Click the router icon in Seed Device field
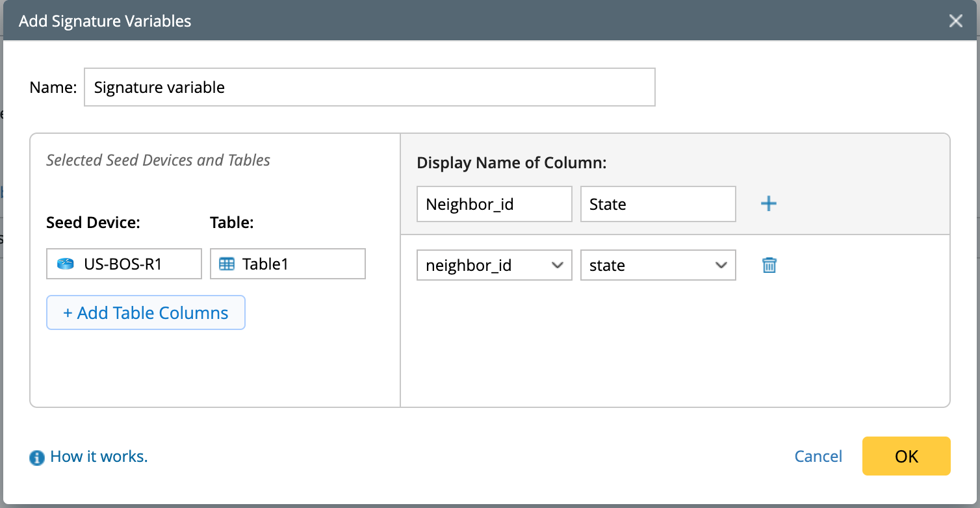The width and height of the screenshot is (980, 508). [66, 264]
